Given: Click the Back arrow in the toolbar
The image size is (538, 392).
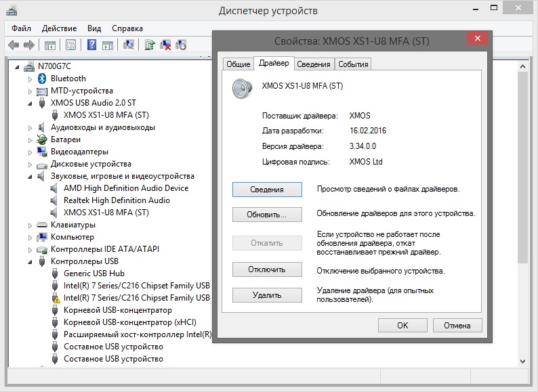Looking at the screenshot, I should (x=14, y=45).
